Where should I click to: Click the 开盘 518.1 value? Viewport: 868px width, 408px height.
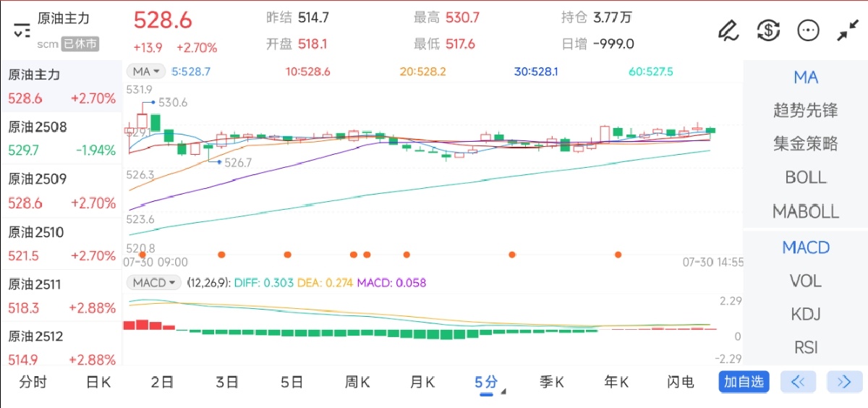point(312,44)
